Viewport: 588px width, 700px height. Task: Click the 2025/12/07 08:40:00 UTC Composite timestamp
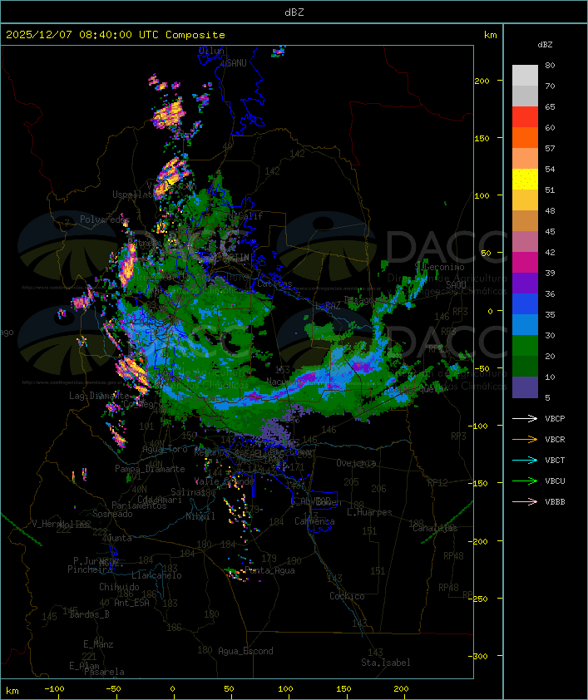coord(116,35)
